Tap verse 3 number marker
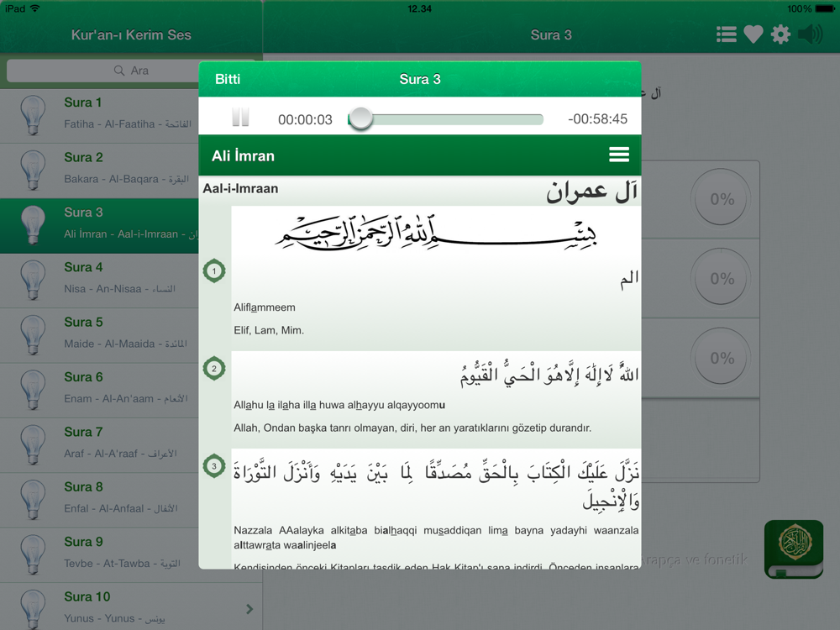 [214, 465]
